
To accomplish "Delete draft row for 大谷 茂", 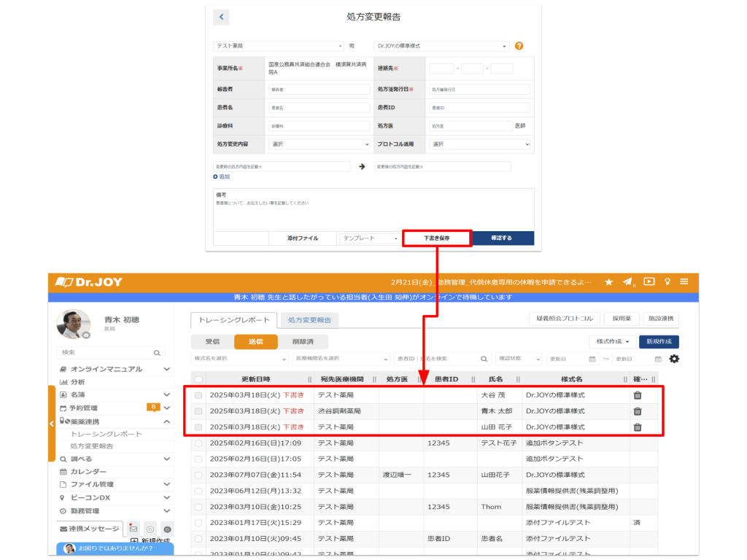I will point(637,395).
